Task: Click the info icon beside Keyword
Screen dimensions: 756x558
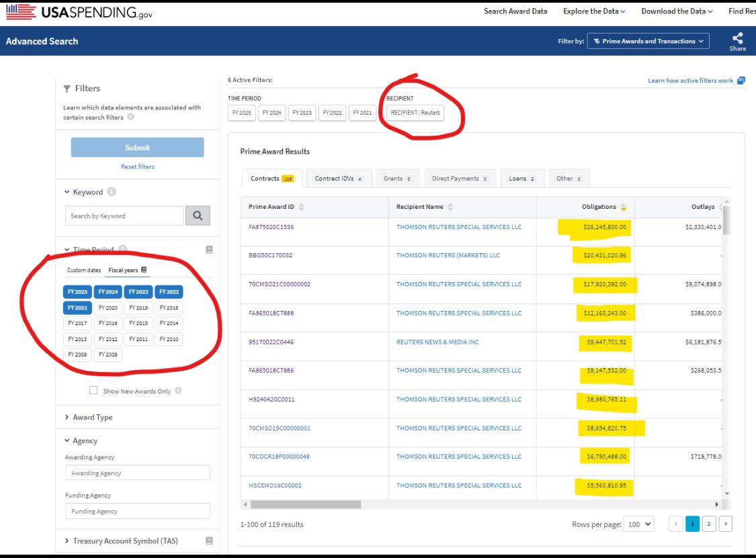Action: [112, 192]
